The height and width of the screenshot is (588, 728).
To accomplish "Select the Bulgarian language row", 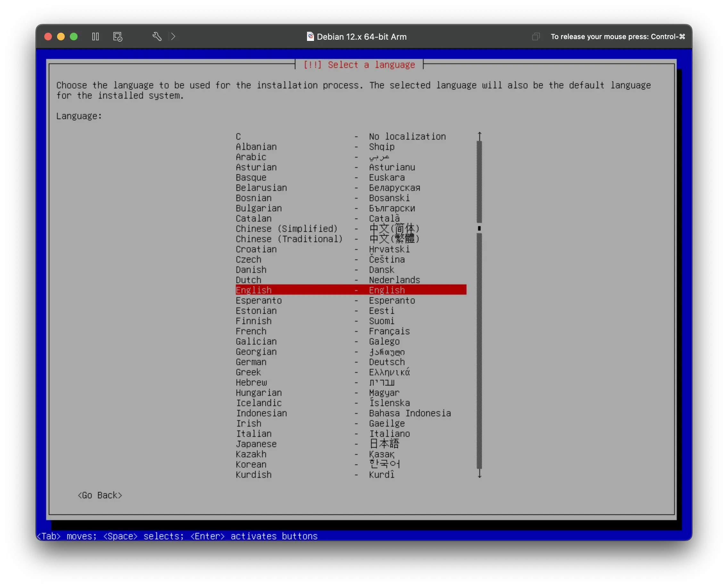I will pos(351,208).
